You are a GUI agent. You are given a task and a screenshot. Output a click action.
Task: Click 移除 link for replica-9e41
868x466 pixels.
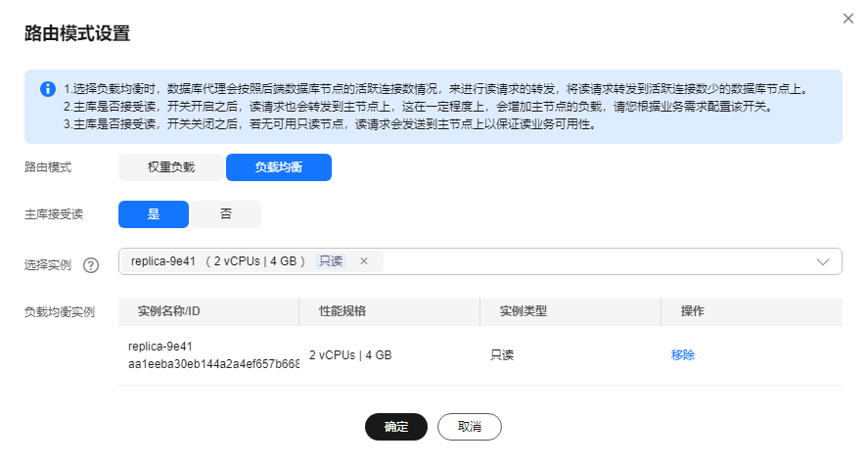(682, 355)
